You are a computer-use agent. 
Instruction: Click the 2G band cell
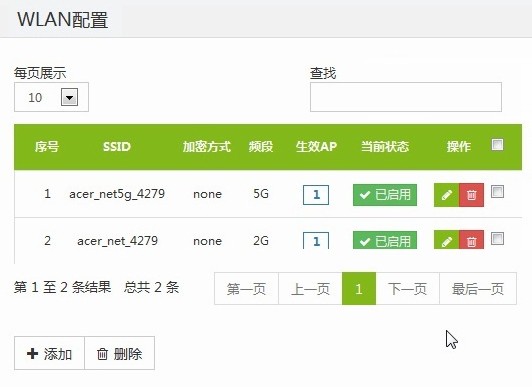[x=261, y=240]
